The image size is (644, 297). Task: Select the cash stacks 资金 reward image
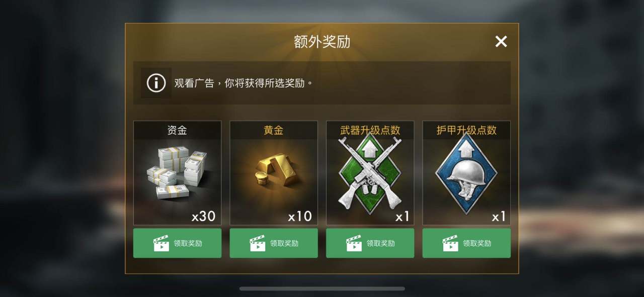pos(177,172)
